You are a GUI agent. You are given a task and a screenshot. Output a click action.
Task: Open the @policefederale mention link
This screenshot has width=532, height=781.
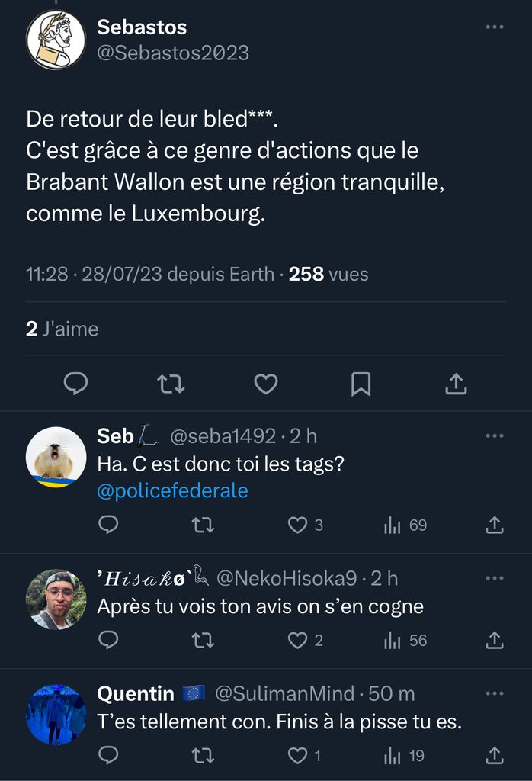tap(173, 490)
